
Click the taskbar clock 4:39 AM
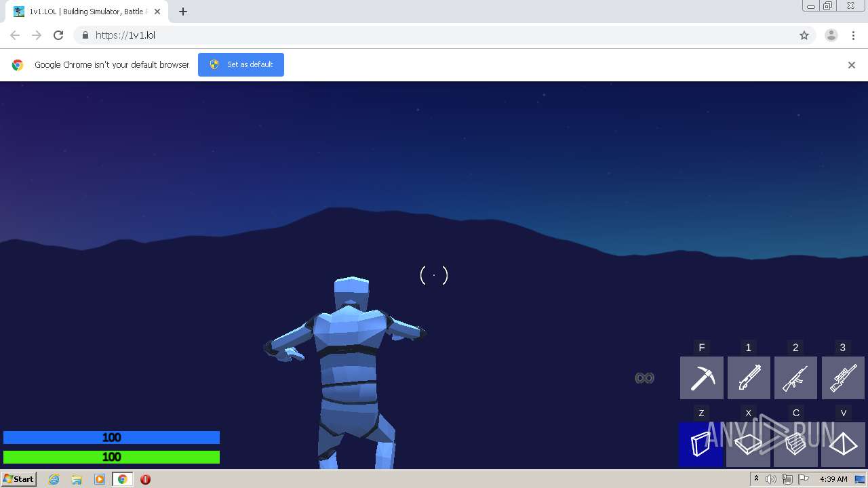[x=833, y=479]
